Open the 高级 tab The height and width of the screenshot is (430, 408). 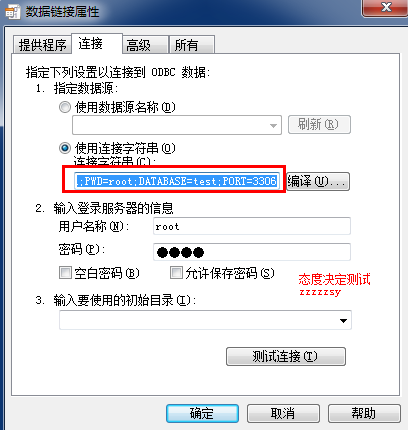click(x=145, y=45)
